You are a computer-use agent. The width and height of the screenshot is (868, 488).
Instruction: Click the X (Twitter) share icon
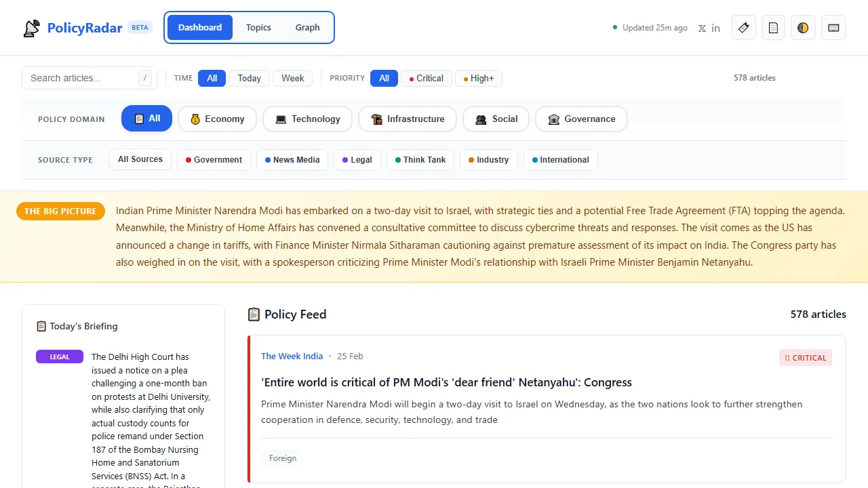(702, 28)
